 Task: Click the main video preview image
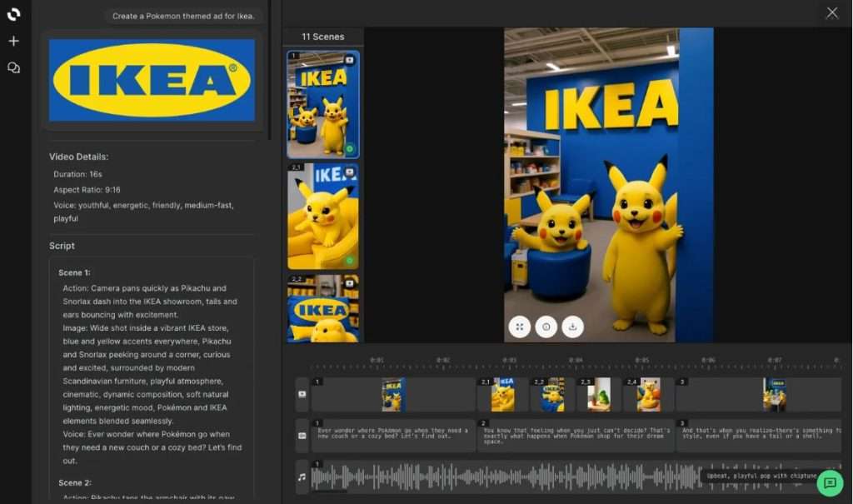tap(608, 185)
